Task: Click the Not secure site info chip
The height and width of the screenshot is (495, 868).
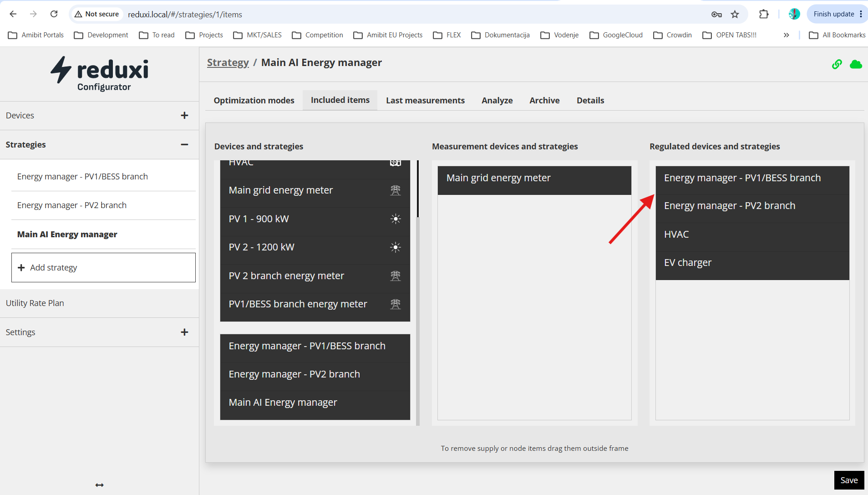Action: point(96,14)
